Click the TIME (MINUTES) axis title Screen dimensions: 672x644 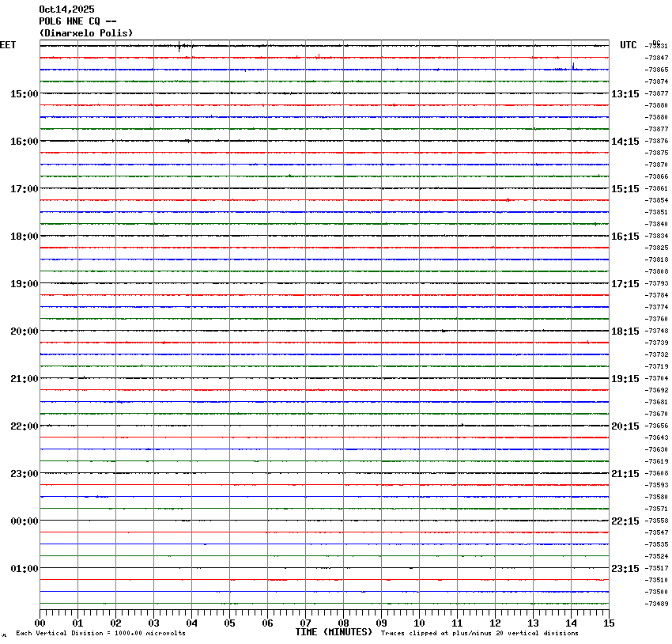[x=334, y=632]
